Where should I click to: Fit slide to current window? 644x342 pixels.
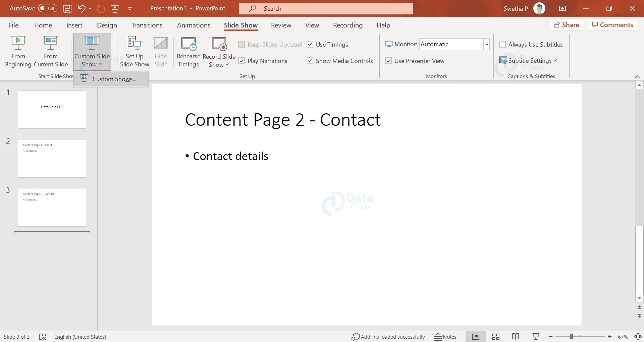638,337
